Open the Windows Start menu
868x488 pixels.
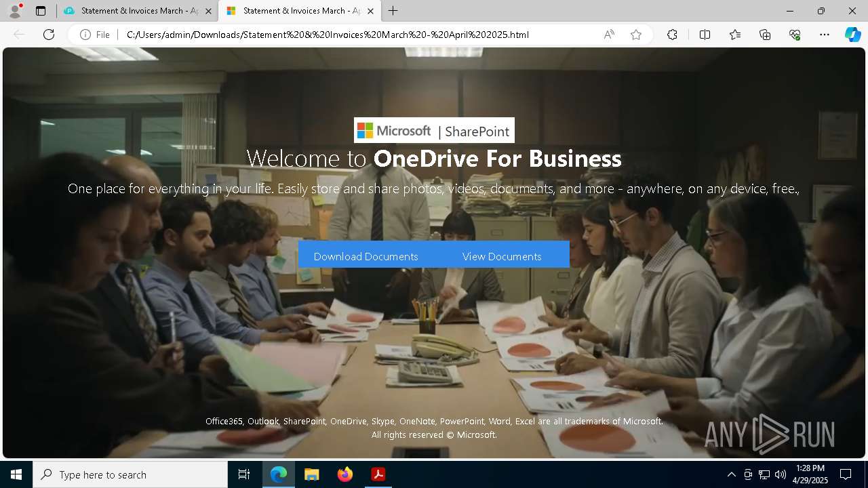coord(16,474)
